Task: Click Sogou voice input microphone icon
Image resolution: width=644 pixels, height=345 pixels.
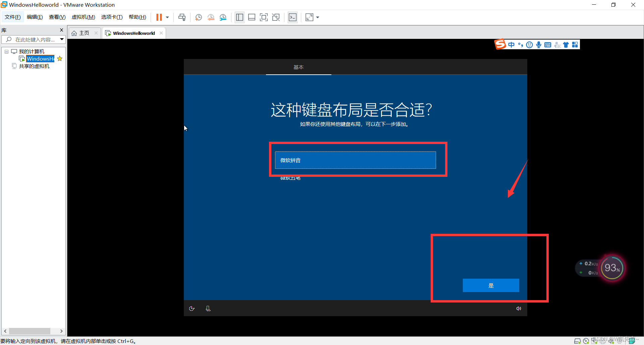Action: click(x=539, y=45)
